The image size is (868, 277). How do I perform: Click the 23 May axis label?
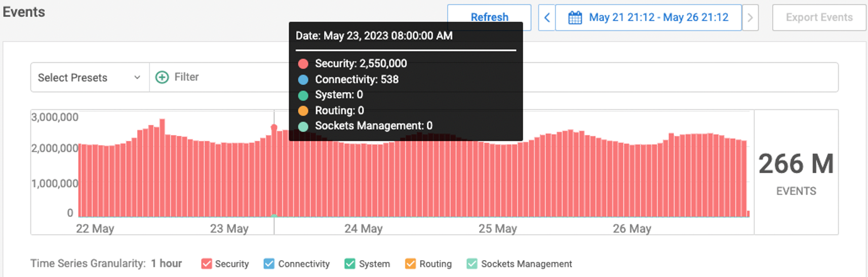pos(229,228)
